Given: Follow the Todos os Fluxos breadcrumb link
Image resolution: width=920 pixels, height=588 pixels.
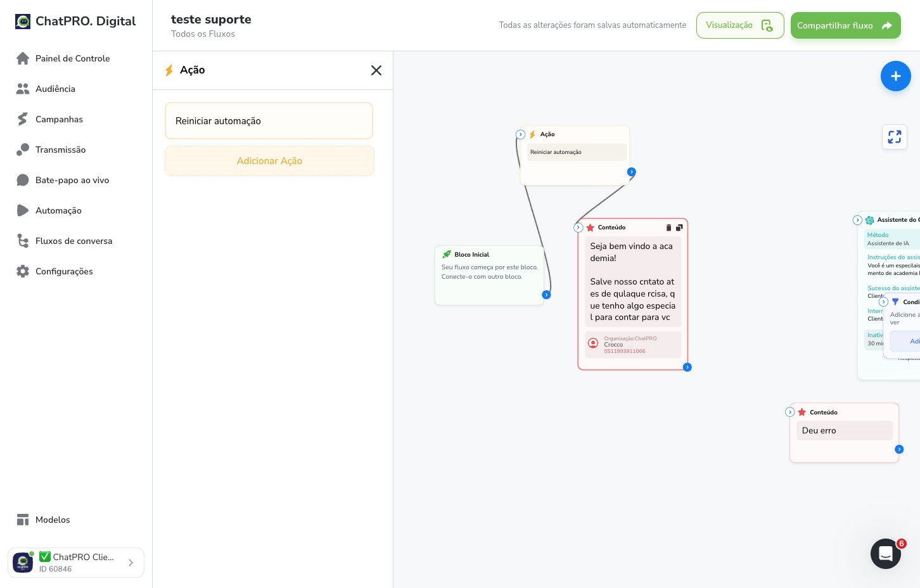Looking at the screenshot, I should point(203,34).
